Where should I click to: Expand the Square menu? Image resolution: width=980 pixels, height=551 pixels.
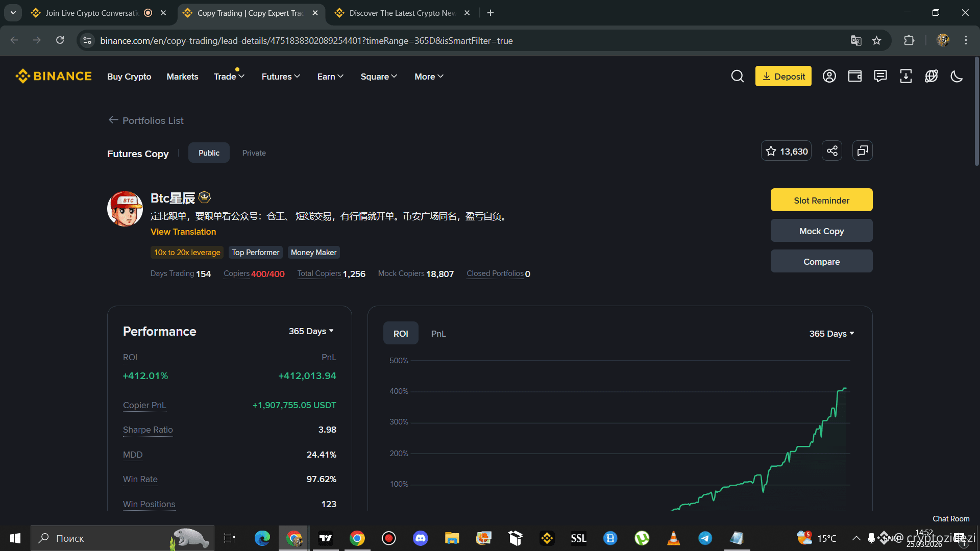[x=379, y=77]
